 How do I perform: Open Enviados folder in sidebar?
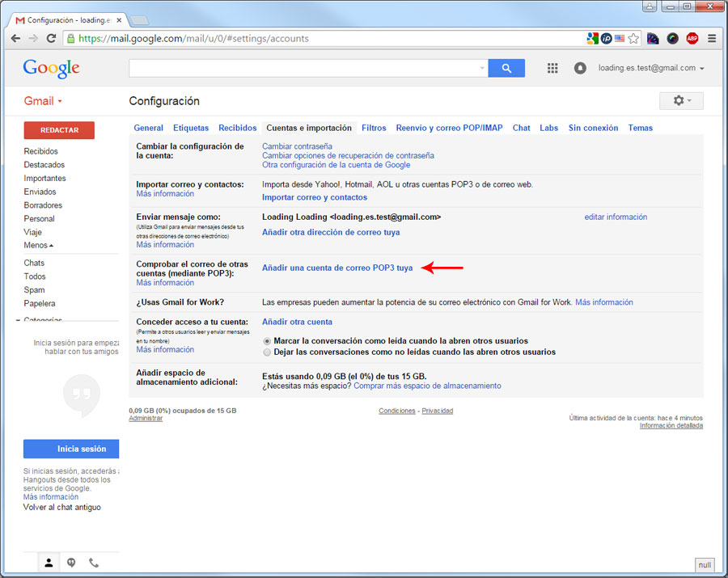tap(40, 192)
